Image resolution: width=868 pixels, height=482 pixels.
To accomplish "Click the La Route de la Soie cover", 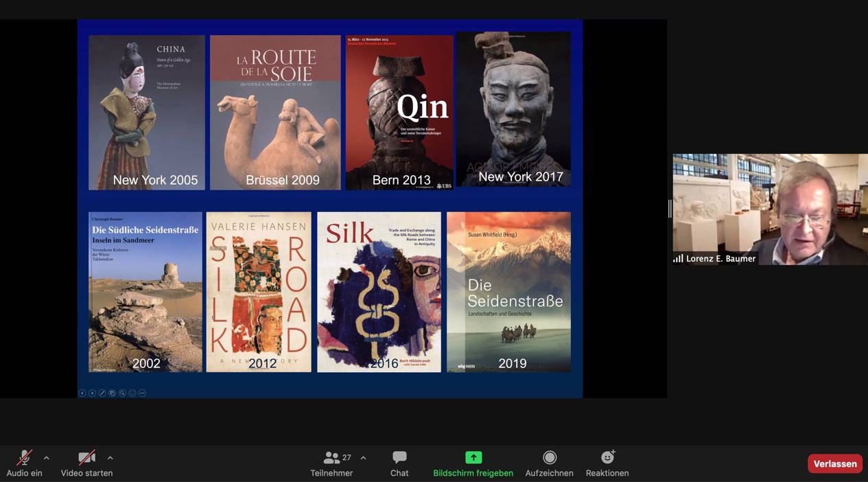I will click(275, 113).
